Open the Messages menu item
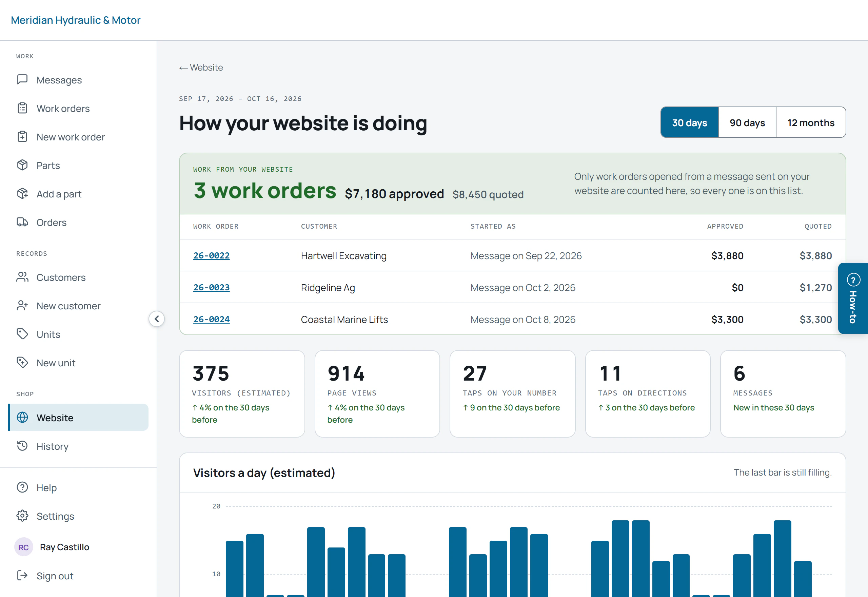Screen dimensions: 868x597 (79, 80)
